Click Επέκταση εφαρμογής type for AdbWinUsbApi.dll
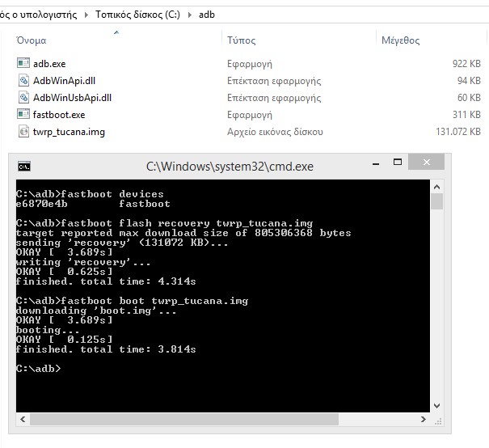This screenshot has width=489, height=448. coord(274,99)
